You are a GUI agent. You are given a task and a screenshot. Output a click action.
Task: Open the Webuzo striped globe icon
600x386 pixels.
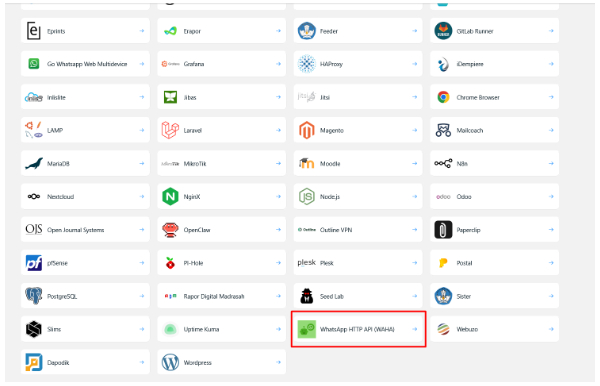[443, 329]
